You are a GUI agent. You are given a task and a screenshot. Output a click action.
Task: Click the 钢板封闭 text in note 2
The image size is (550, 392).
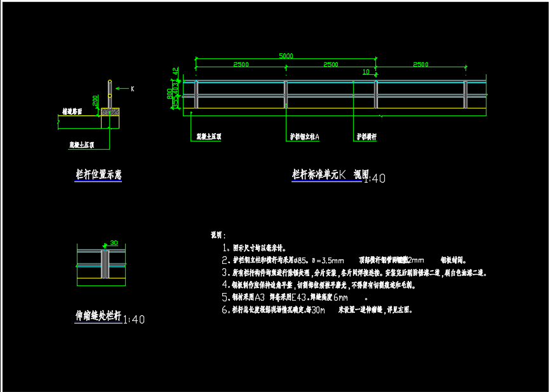point(454,260)
